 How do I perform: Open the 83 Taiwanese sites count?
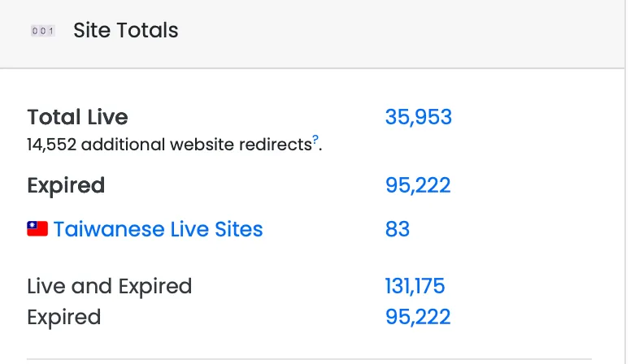(x=398, y=229)
